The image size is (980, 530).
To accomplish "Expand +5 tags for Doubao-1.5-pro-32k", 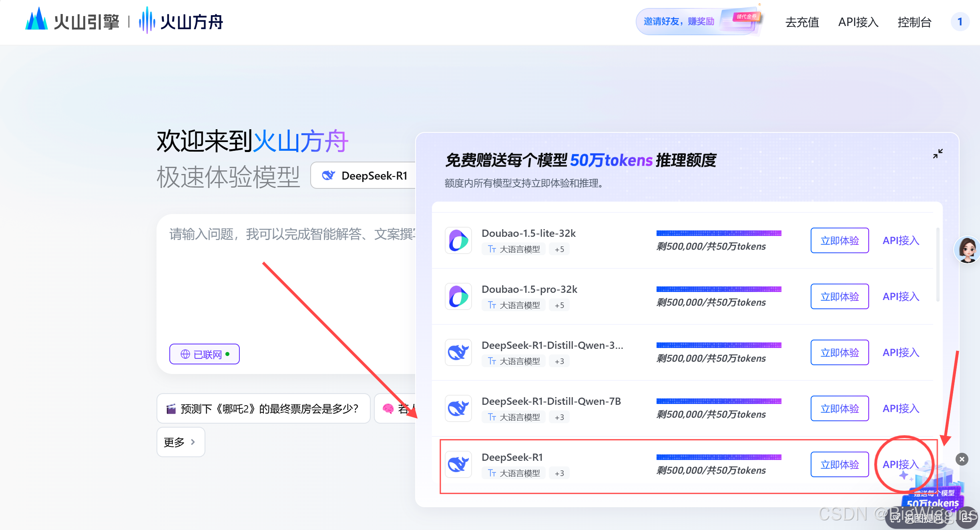I will coord(559,305).
